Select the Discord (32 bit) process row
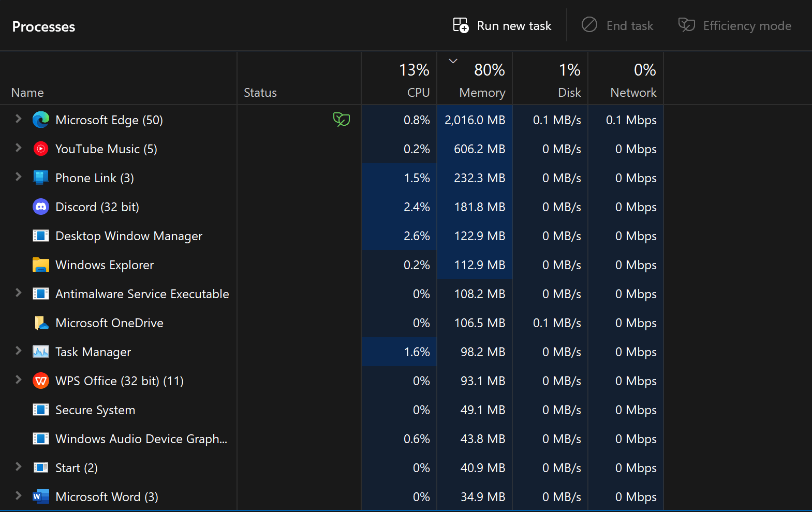Screen dimensions: 812x512 (x=332, y=207)
